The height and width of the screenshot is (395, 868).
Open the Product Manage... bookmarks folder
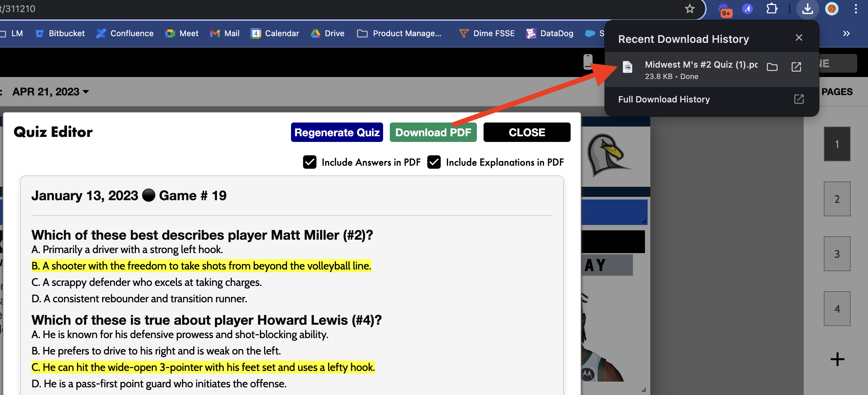(x=399, y=33)
